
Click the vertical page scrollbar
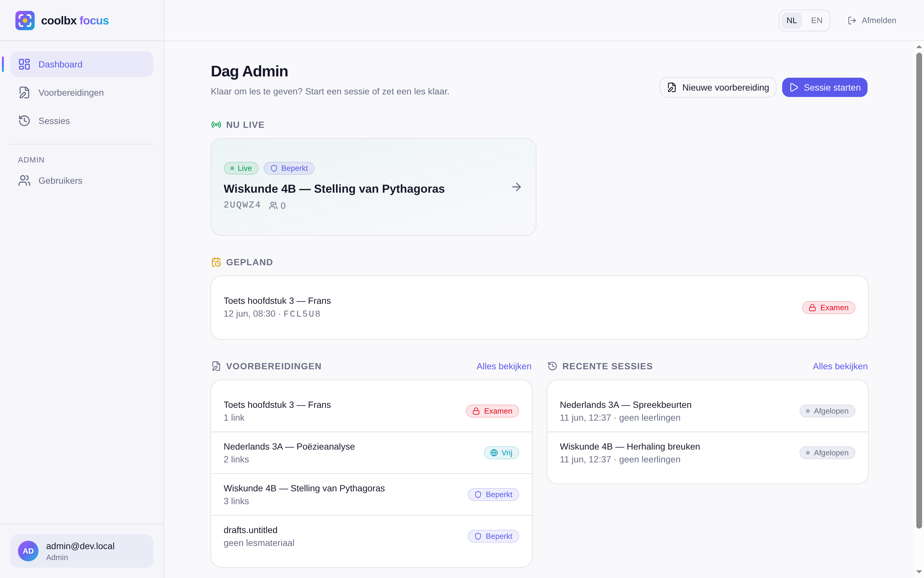[x=919, y=291]
